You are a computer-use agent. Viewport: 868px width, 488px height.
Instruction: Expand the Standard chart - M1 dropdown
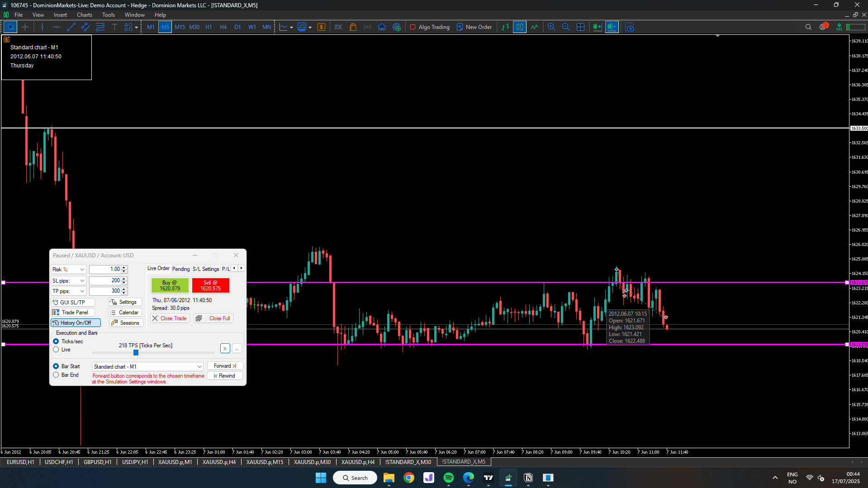click(x=147, y=367)
